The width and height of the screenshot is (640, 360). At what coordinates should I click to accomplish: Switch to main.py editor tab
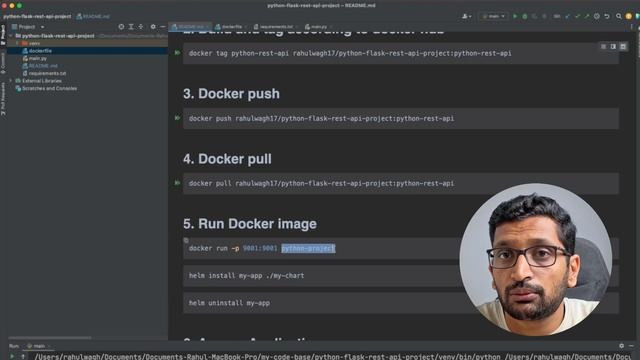tap(318, 27)
